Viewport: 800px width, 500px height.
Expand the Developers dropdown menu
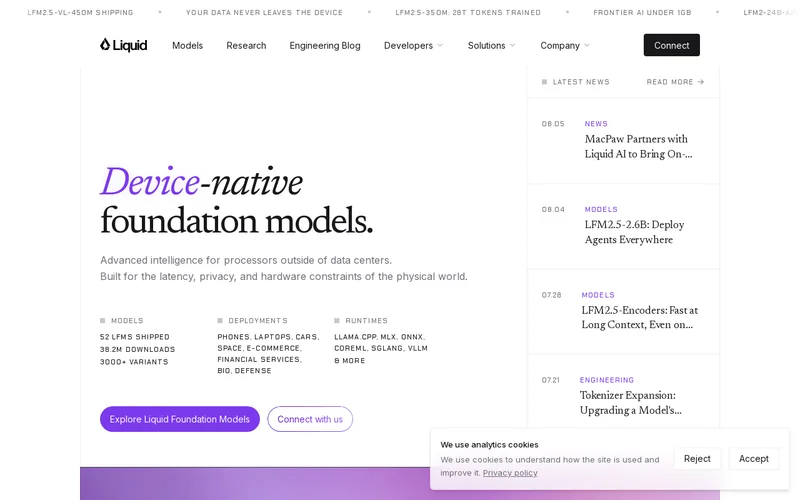pos(413,45)
